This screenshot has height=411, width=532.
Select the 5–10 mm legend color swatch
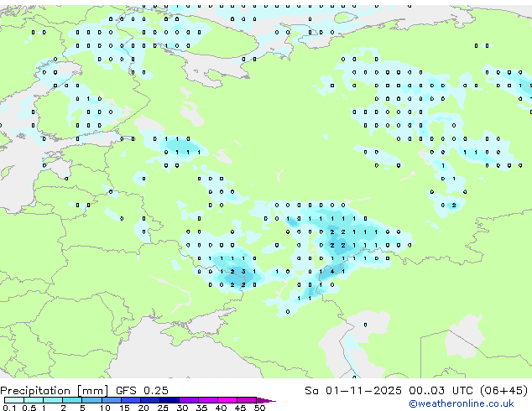point(91,400)
